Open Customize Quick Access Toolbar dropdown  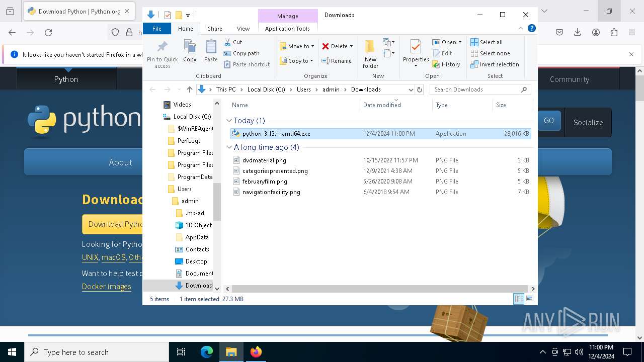point(188,16)
